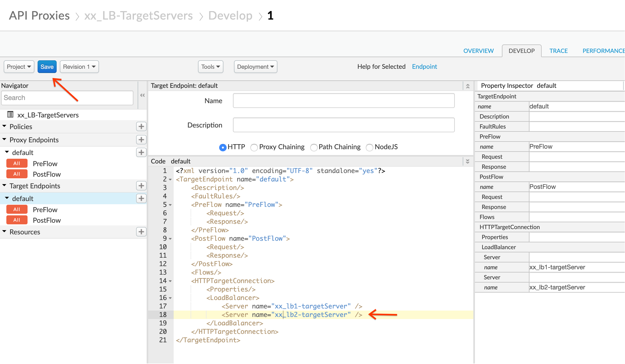Select xx_LB-TargetServers in the Navigator tree
The image size is (625, 364).
48,115
